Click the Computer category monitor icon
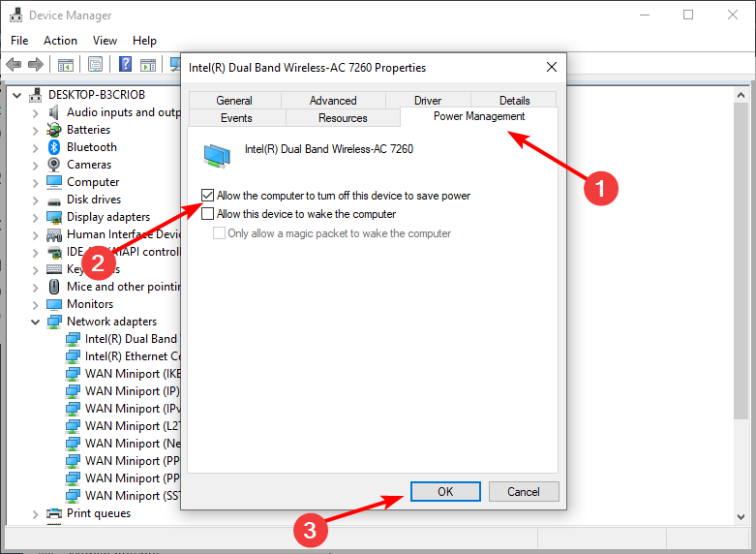The width and height of the screenshot is (756, 554). [54, 182]
